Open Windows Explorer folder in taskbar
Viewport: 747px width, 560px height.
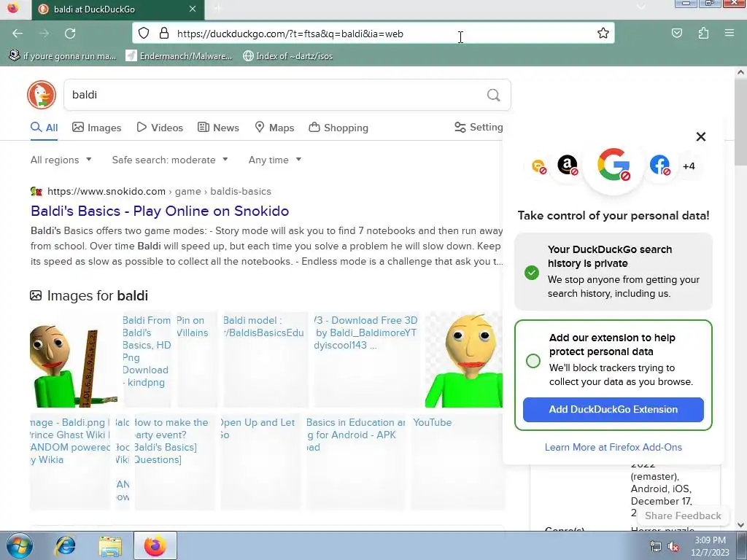[x=110, y=546]
